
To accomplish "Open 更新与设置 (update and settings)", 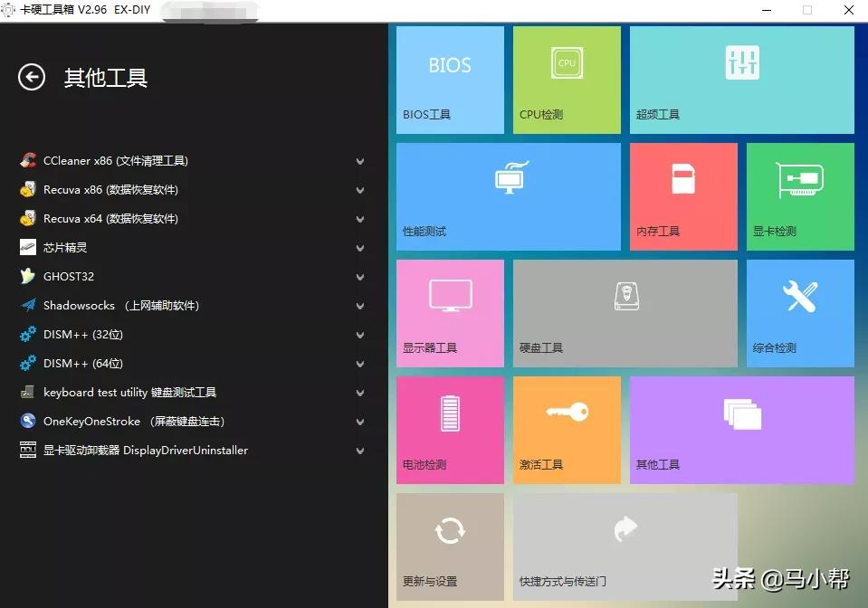I will (x=450, y=546).
